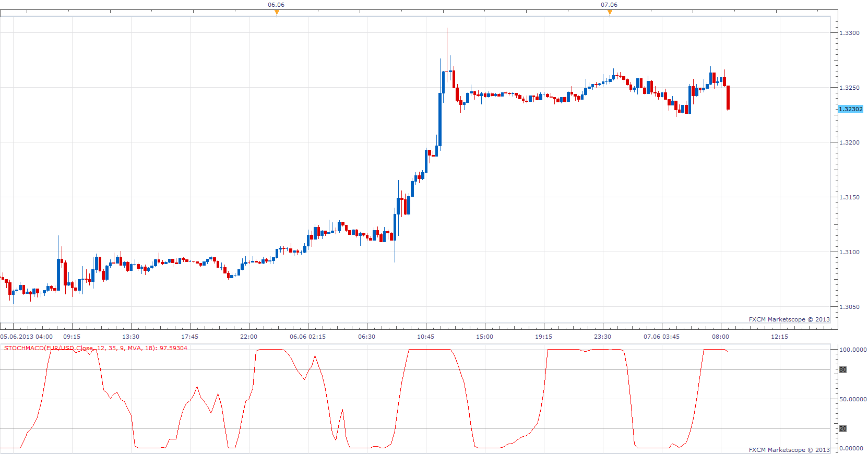Viewport: 868px width, 454px height.
Task: Click the 05.06.2013 04:00 time label
Action: coord(27,337)
